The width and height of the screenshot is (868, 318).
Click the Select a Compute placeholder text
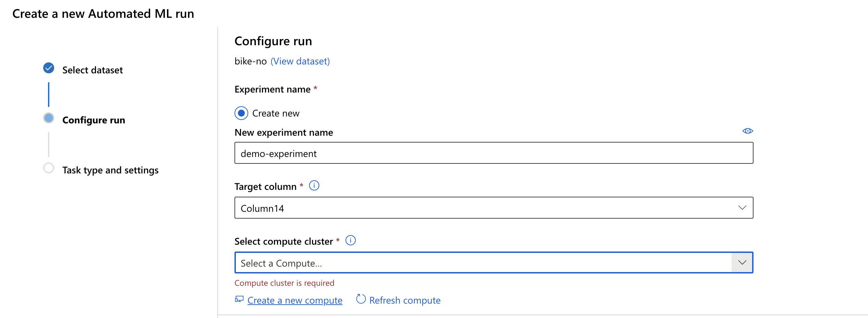(281, 263)
